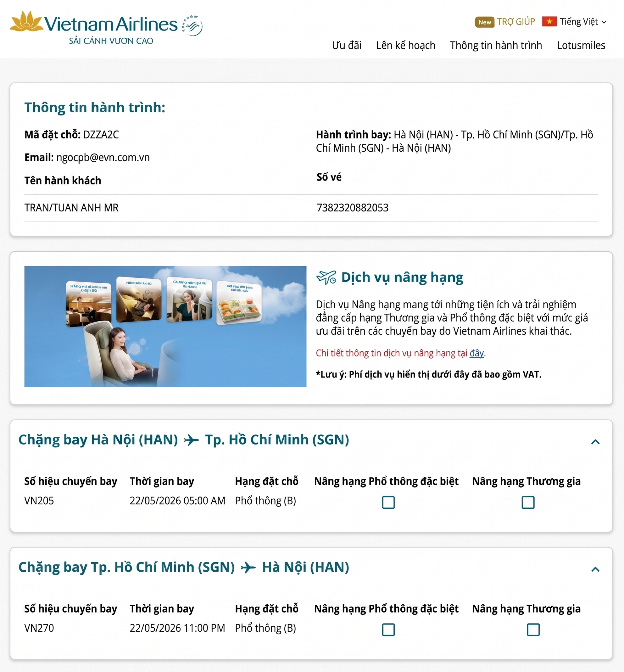The image size is (624, 672).
Task: Click the plane icon in HAN to SGN heading
Action: coord(192,440)
